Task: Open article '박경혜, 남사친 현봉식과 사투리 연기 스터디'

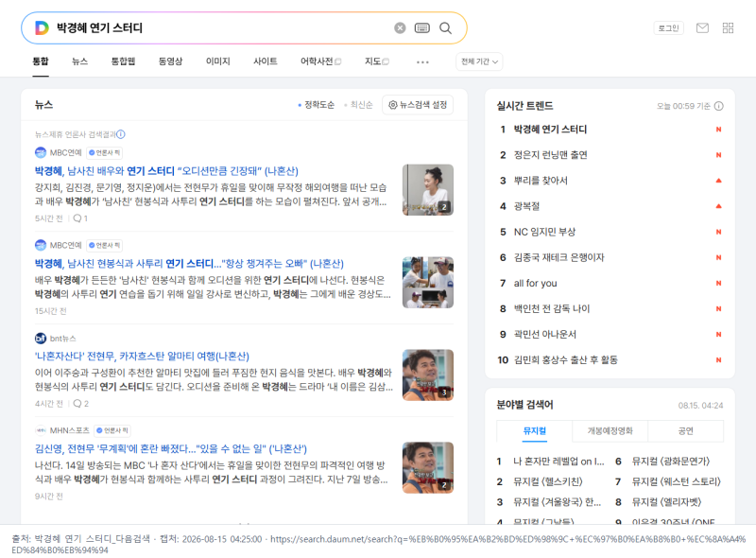Action: point(189,264)
